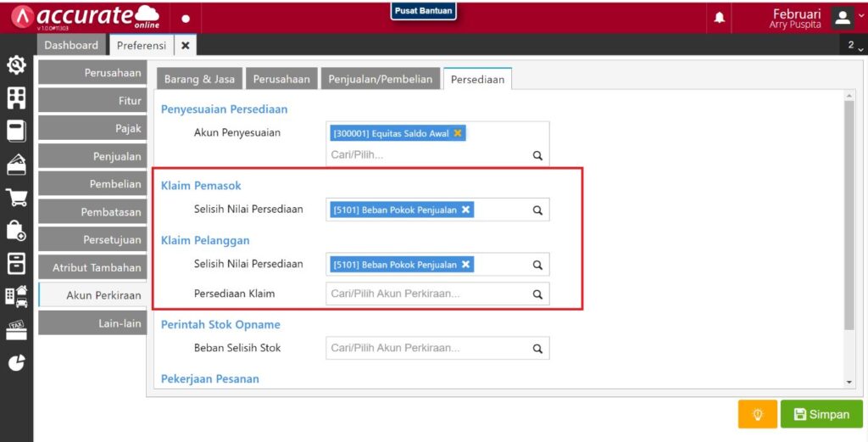Select the Preferensi tab
Viewport: 868px width, 442px height.
tap(142, 46)
